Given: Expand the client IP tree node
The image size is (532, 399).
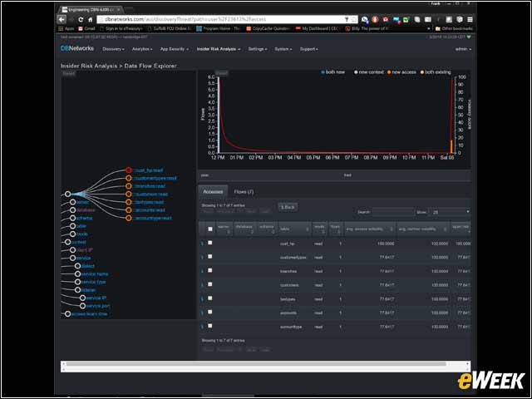Looking at the screenshot, I should 72,250.
